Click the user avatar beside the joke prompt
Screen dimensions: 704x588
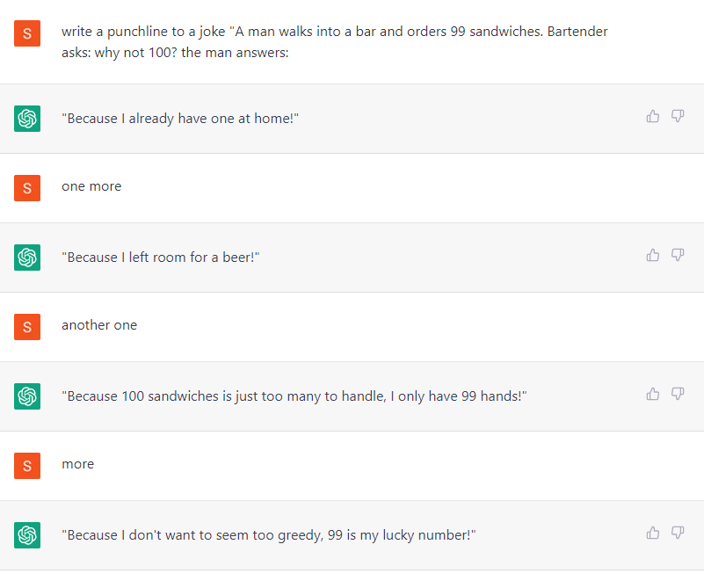(27, 33)
